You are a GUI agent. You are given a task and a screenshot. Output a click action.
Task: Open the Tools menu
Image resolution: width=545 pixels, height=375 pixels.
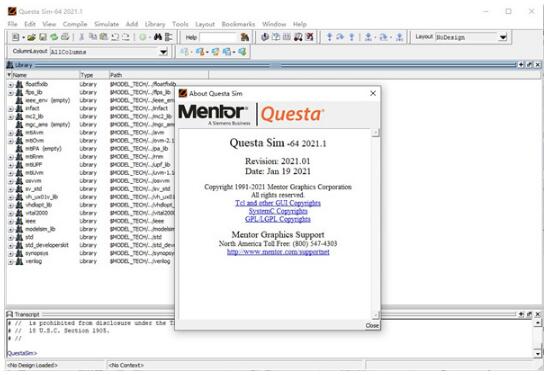tap(180, 24)
